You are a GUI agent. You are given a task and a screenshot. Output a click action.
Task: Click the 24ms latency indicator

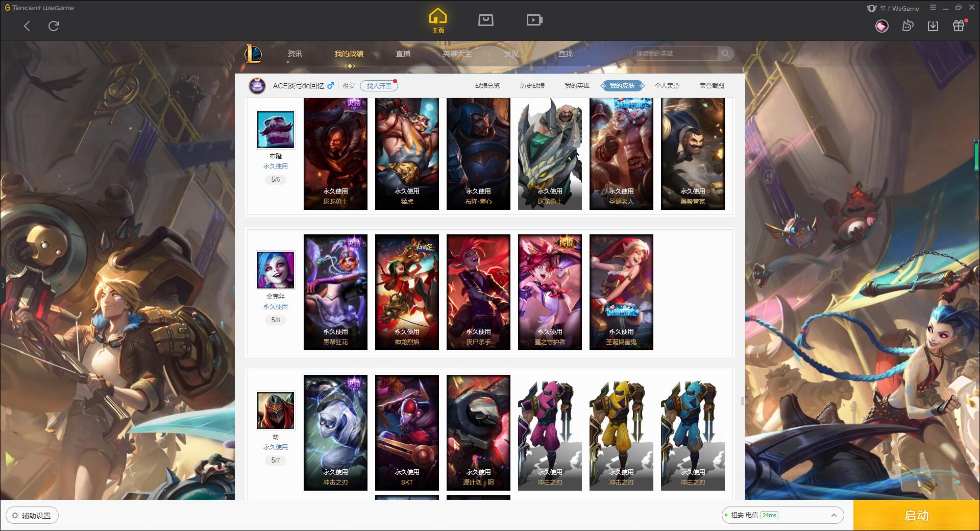(769, 515)
